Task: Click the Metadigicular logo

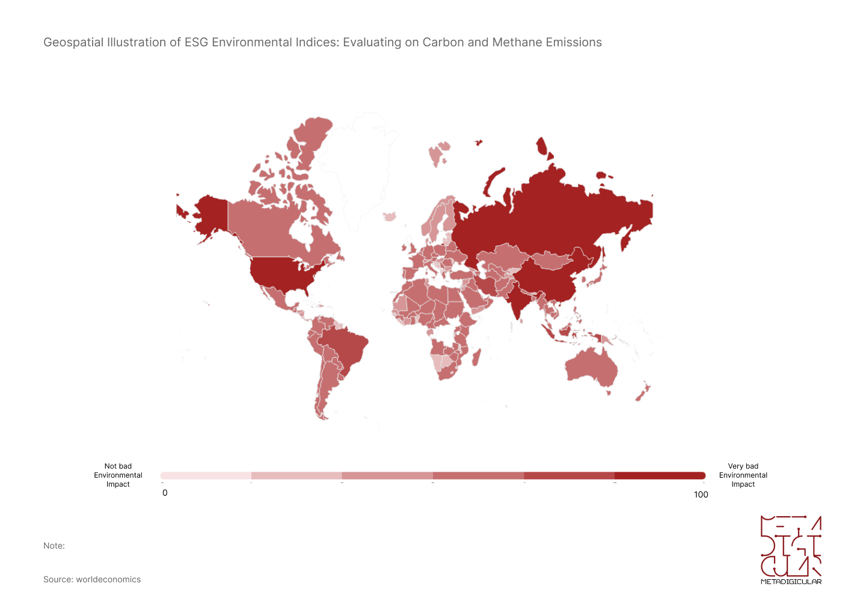Action: (791, 550)
